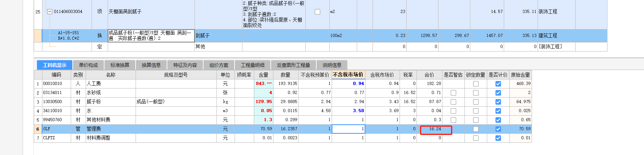
Task: Select code 99450760 in the 其他材料费 row
Action: [x=57, y=120]
